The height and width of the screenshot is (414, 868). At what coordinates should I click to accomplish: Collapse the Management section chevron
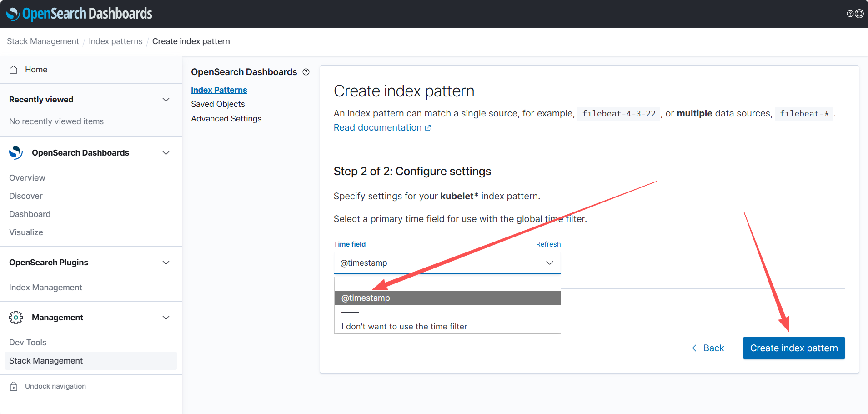166,318
